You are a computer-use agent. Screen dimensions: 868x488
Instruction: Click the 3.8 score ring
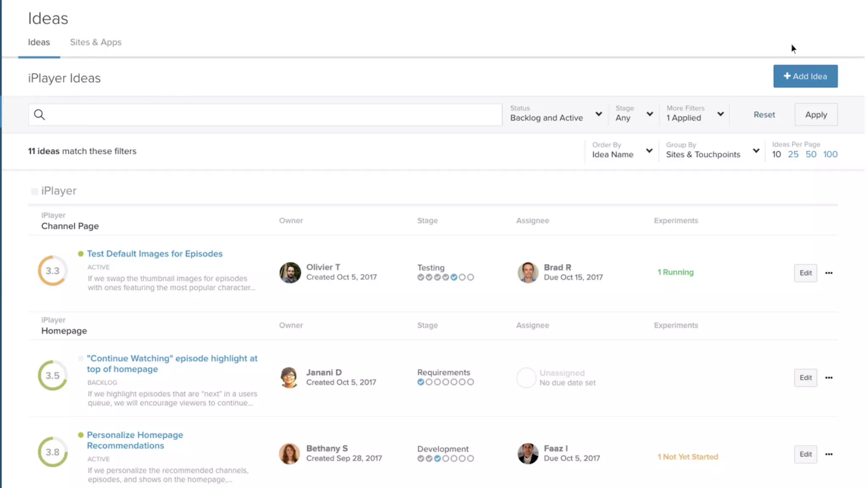point(53,452)
